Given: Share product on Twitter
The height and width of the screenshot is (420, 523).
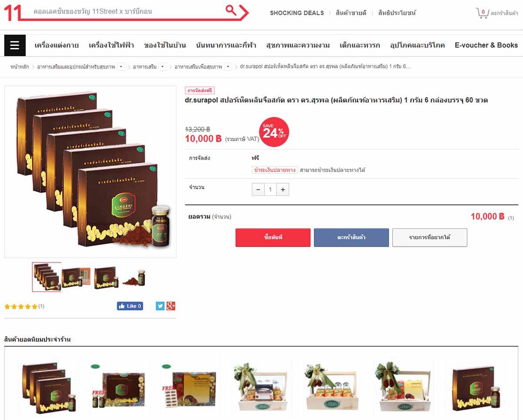Looking at the screenshot, I should [160, 306].
